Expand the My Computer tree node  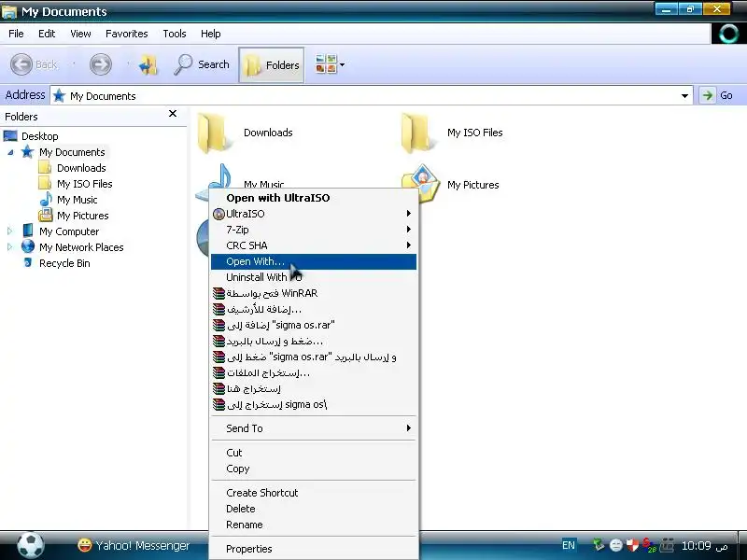[x=10, y=231]
